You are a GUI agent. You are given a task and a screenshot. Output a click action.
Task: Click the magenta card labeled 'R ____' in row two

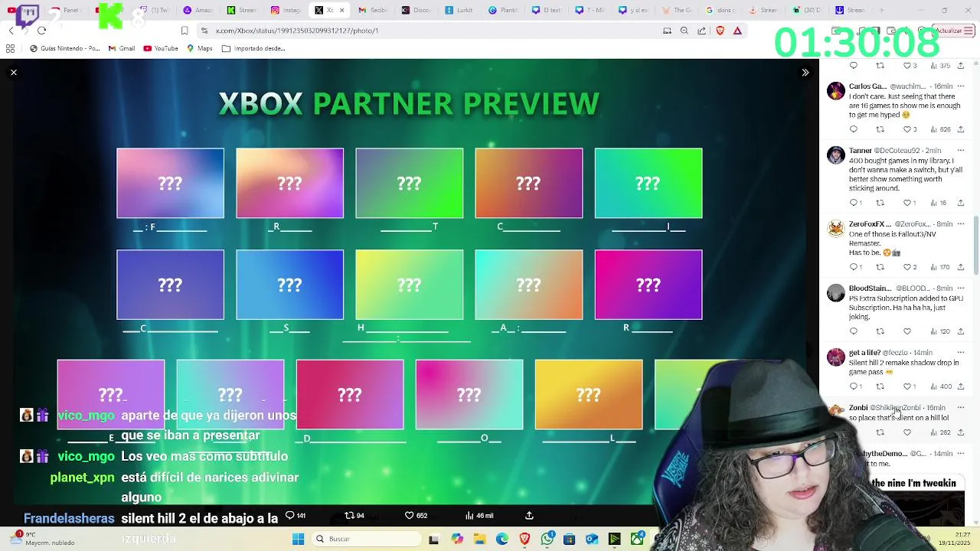[648, 285]
